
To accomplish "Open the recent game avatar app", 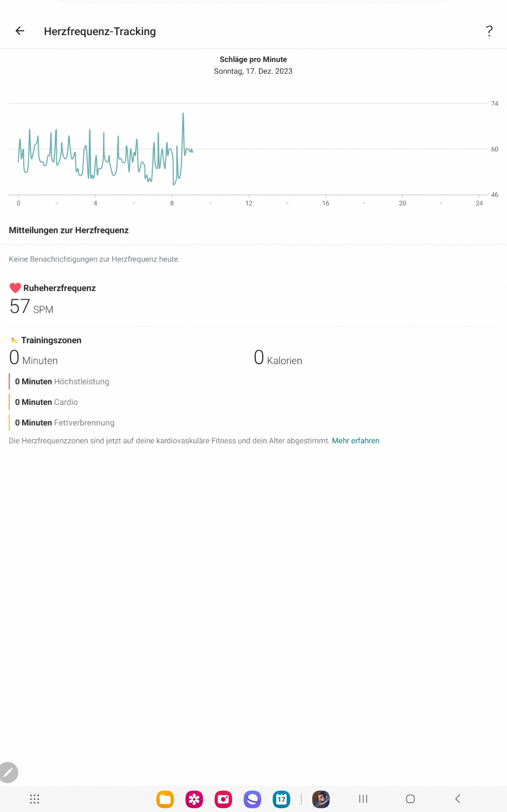I will 321,799.
